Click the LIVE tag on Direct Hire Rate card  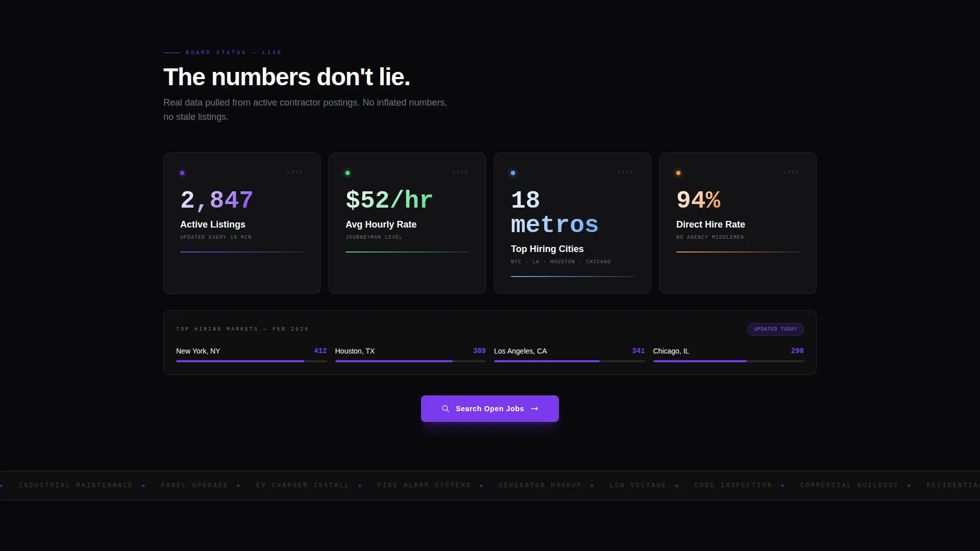coord(791,172)
